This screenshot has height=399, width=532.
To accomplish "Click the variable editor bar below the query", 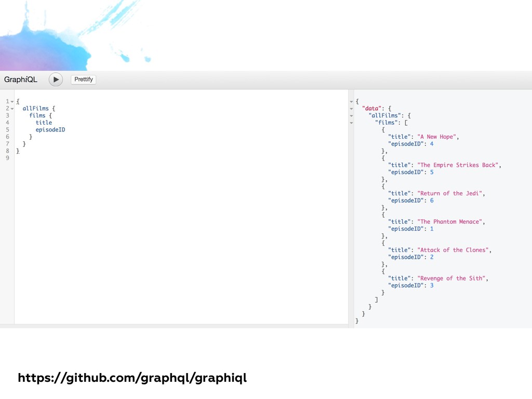I will [x=174, y=326].
